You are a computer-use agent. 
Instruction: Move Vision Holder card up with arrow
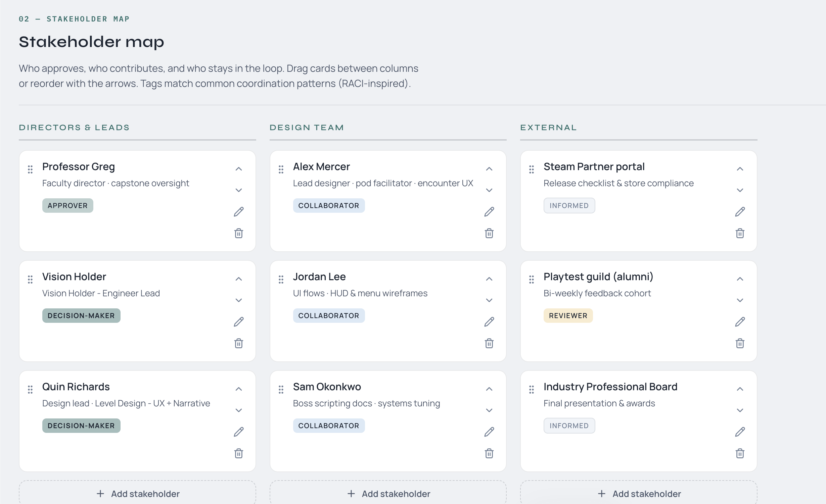pos(238,279)
